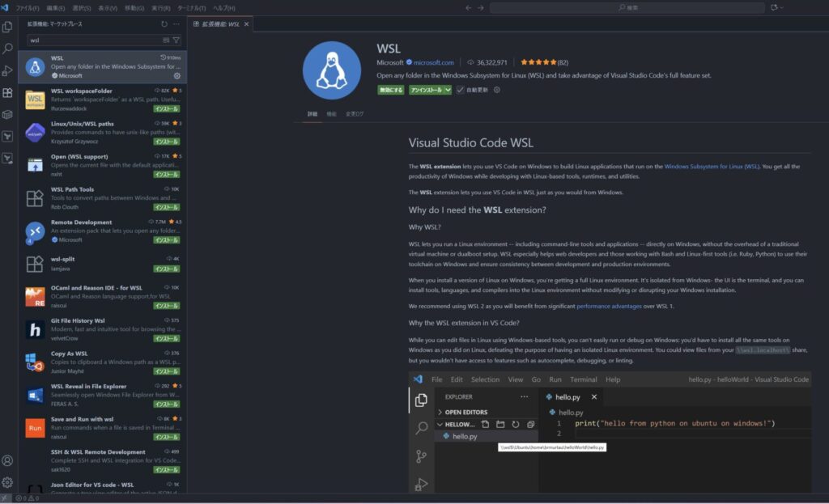
Task: Expand the uninstall button dropdown arrow
Action: pyautogui.click(x=448, y=90)
